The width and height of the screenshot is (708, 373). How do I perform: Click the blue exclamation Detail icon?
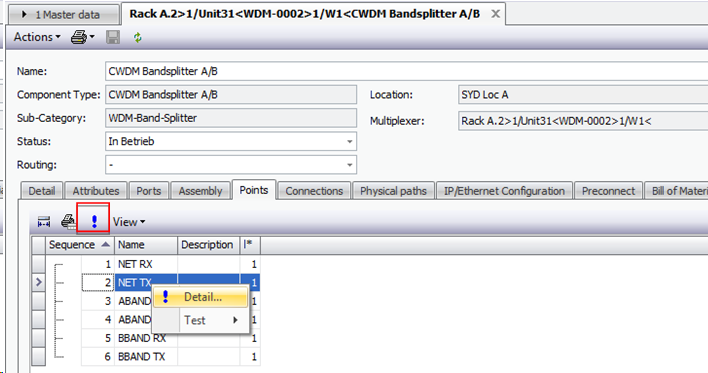pyautogui.click(x=93, y=221)
